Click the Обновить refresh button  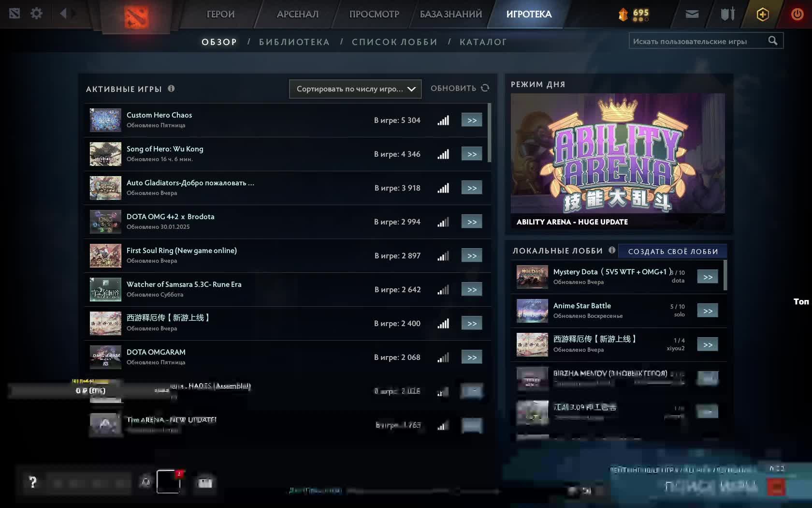click(460, 88)
